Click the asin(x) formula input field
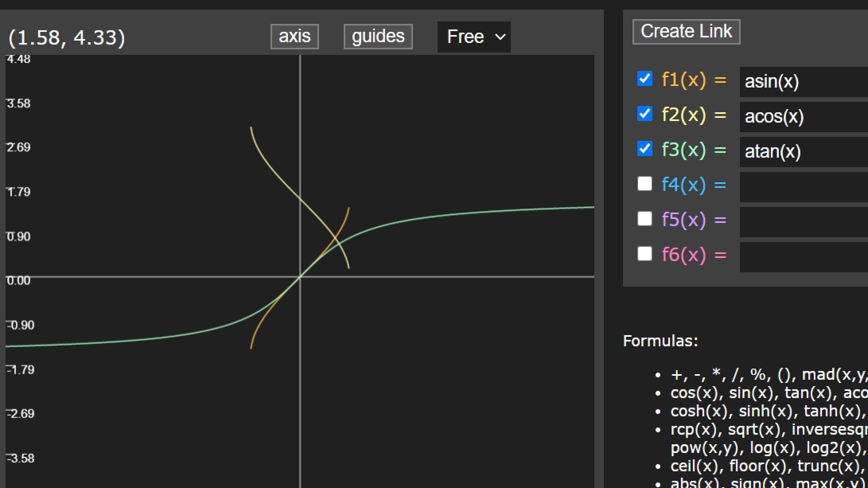Viewport: 868px width, 488px height. pos(804,82)
